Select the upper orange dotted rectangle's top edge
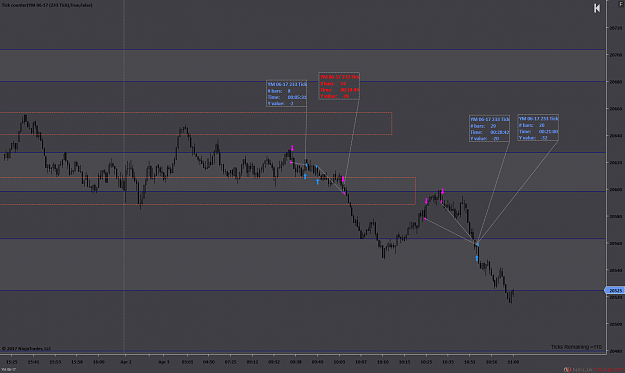Image resolution: width=625 pixels, height=373 pixels. point(196,113)
